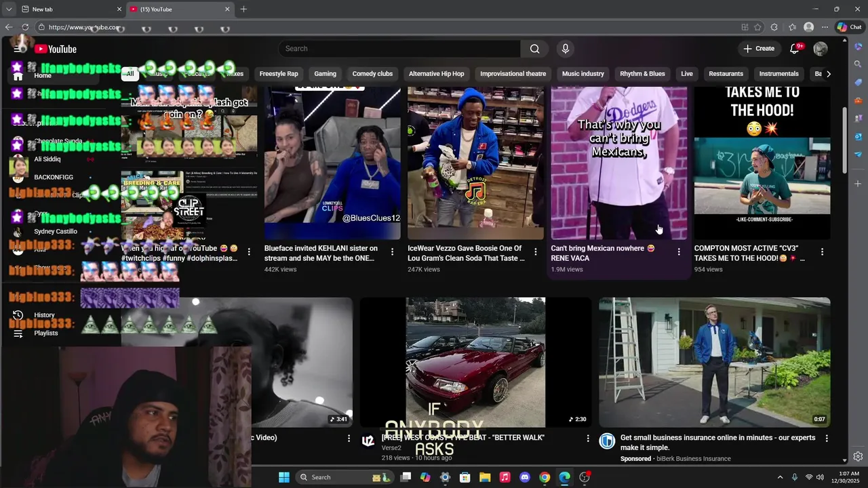Click the biBerk Business Insurance ad title
The height and width of the screenshot is (488, 868).
[x=718, y=443]
